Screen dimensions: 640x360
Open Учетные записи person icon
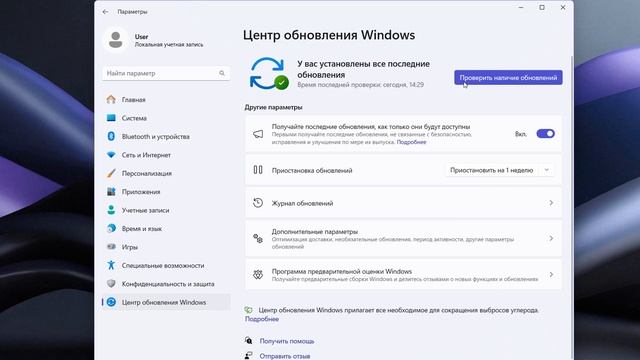click(111, 210)
